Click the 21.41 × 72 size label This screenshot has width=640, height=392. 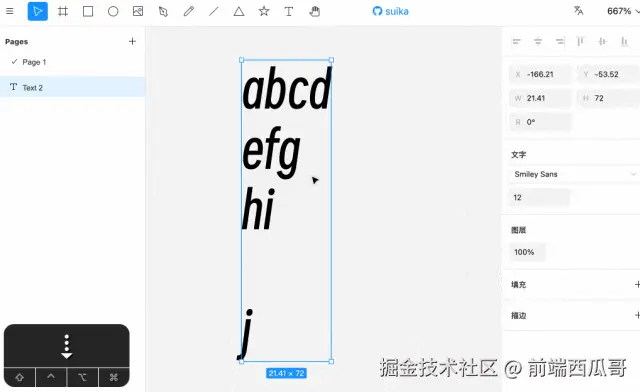tap(287, 373)
